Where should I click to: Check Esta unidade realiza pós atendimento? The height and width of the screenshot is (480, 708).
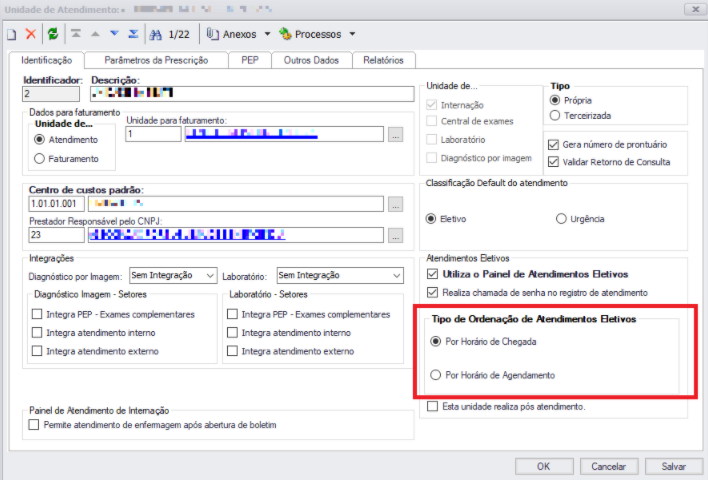tap(433, 406)
